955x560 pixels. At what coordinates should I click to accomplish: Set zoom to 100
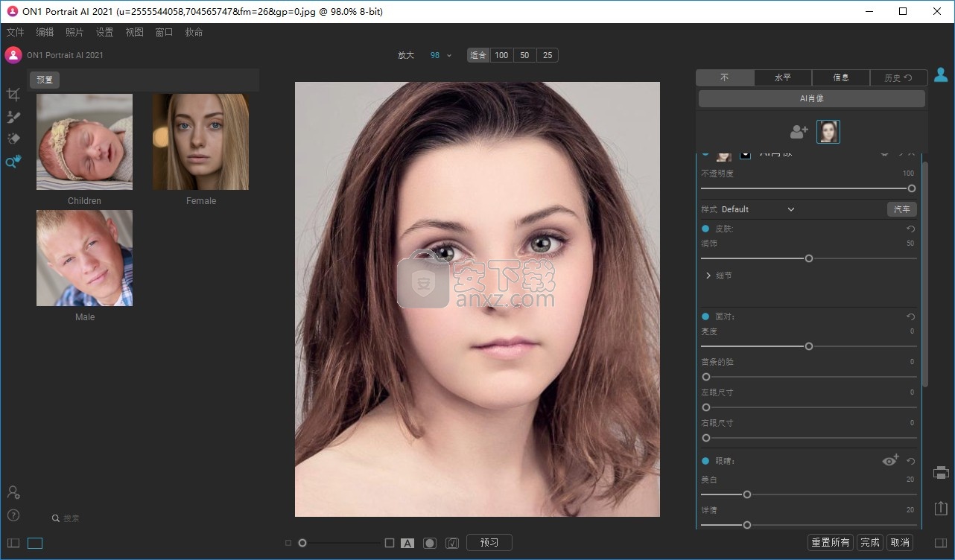tap(501, 55)
